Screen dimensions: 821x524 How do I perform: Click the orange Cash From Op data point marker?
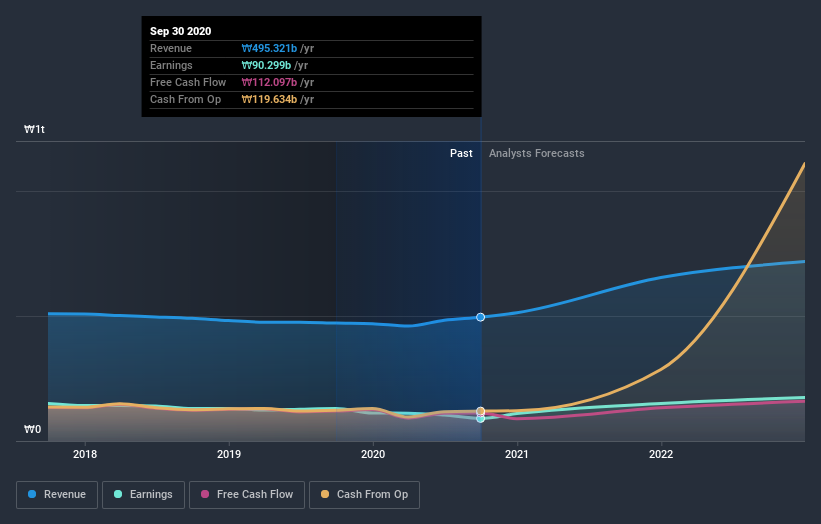point(480,411)
